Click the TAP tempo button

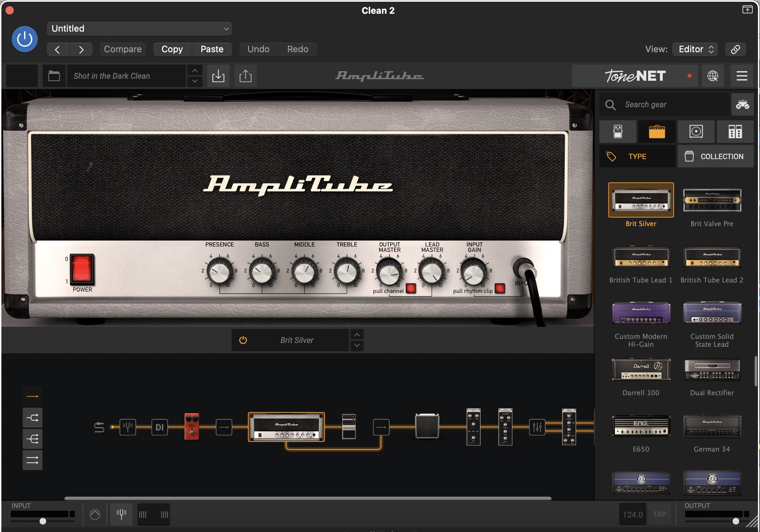click(659, 514)
